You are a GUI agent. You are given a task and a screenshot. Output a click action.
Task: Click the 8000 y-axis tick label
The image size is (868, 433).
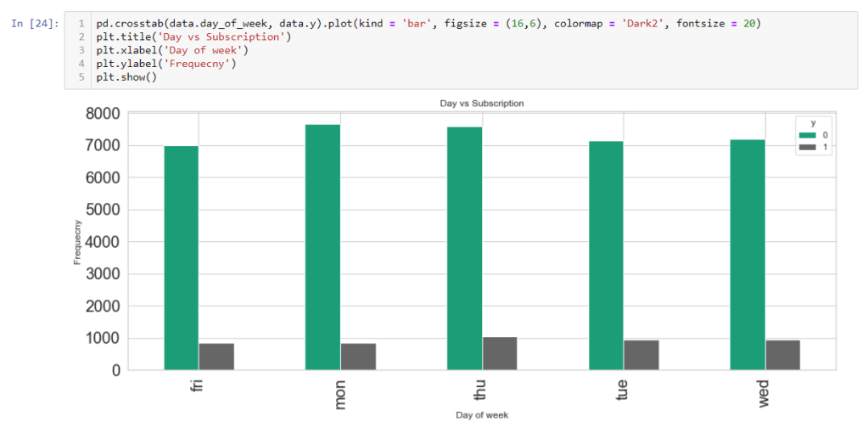(x=102, y=114)
